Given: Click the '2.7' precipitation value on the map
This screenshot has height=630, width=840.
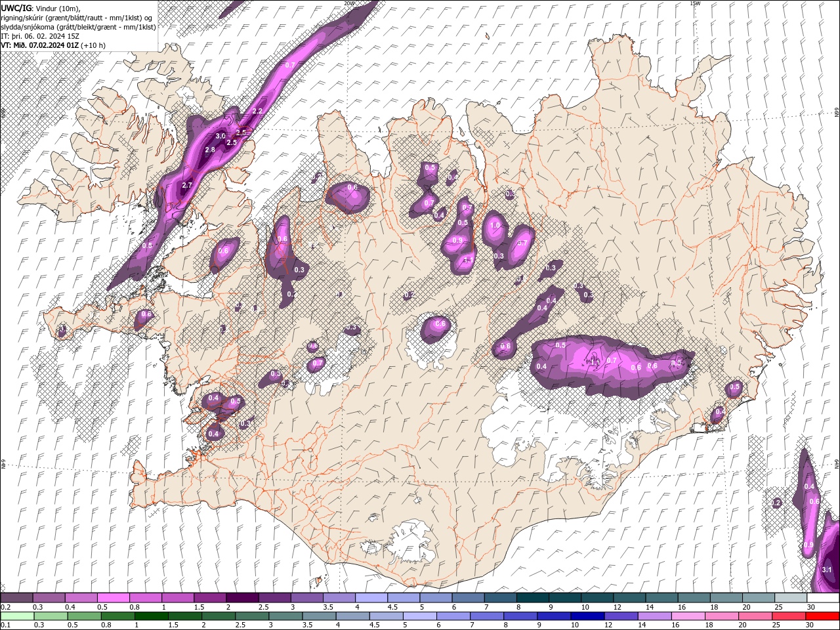Looking at the screenshot, I should click(x=186, y=185).
